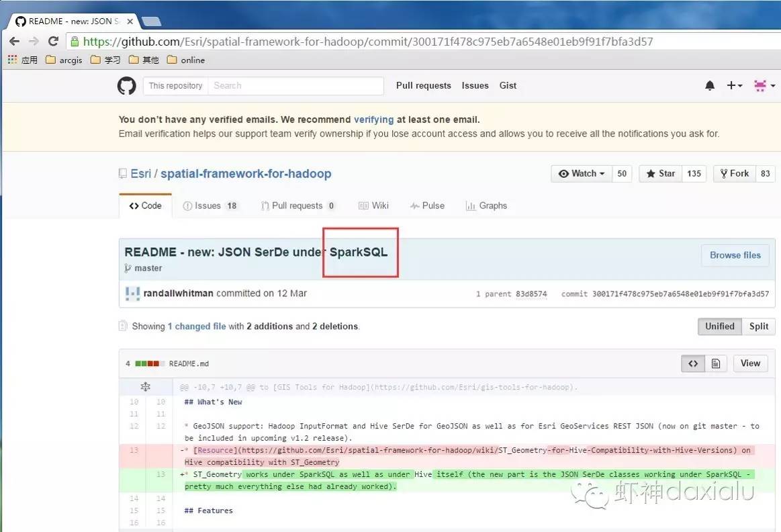Viewport: 781px width, 532px height.
Task: Click the forks count 83
Action: (x=766, y=173)
